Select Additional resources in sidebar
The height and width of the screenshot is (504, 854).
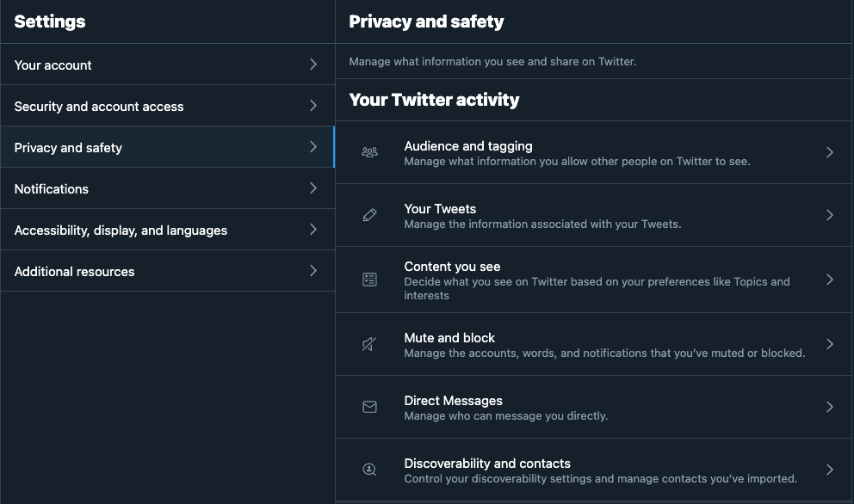pos(75,272)
